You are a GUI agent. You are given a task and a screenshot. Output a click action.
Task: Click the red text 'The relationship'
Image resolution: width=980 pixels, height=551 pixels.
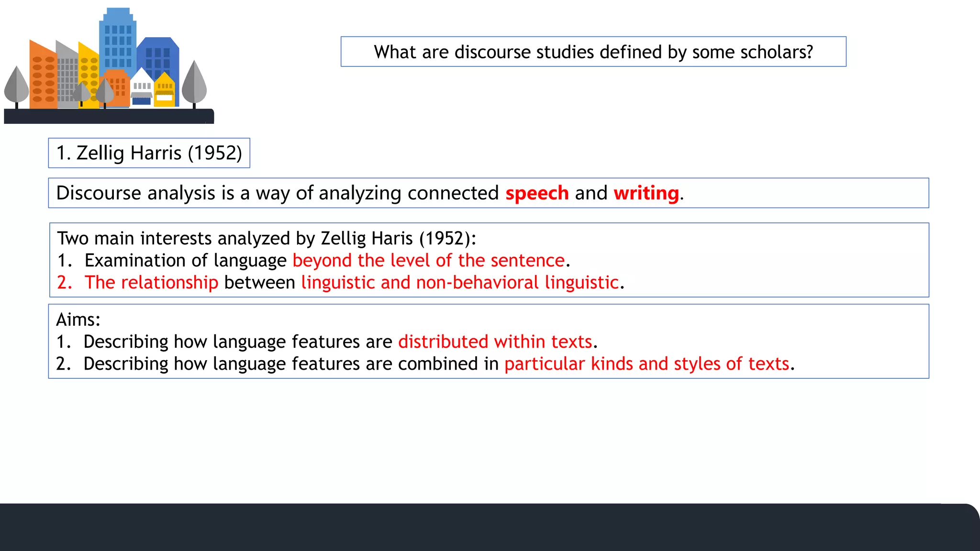[x=151, y=282]
